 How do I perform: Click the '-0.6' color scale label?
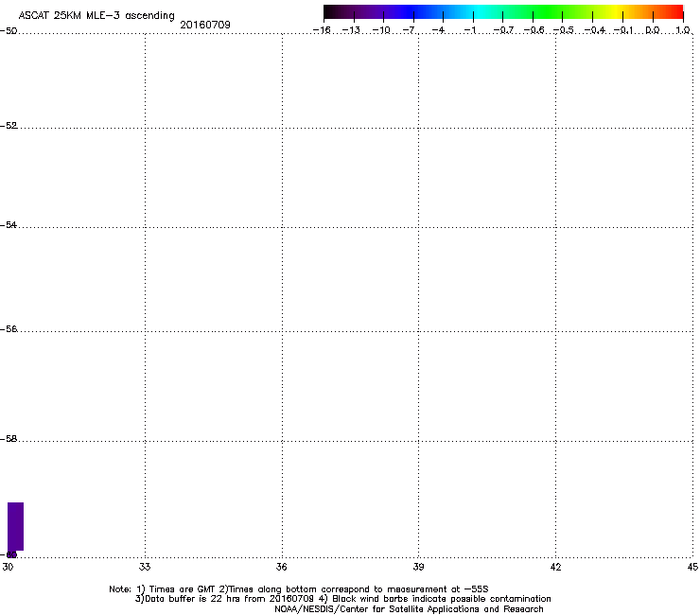coord(534,30)
